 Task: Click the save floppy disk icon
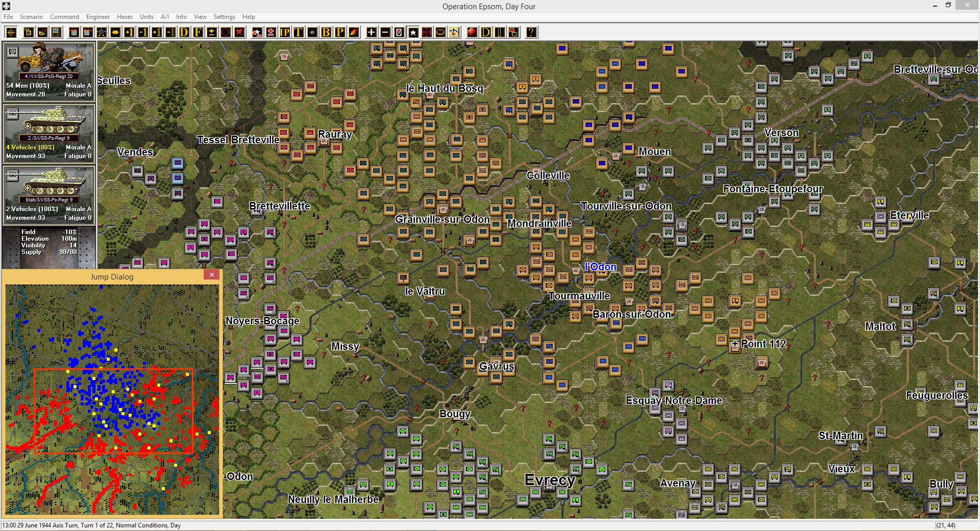(x=56, y=33)
